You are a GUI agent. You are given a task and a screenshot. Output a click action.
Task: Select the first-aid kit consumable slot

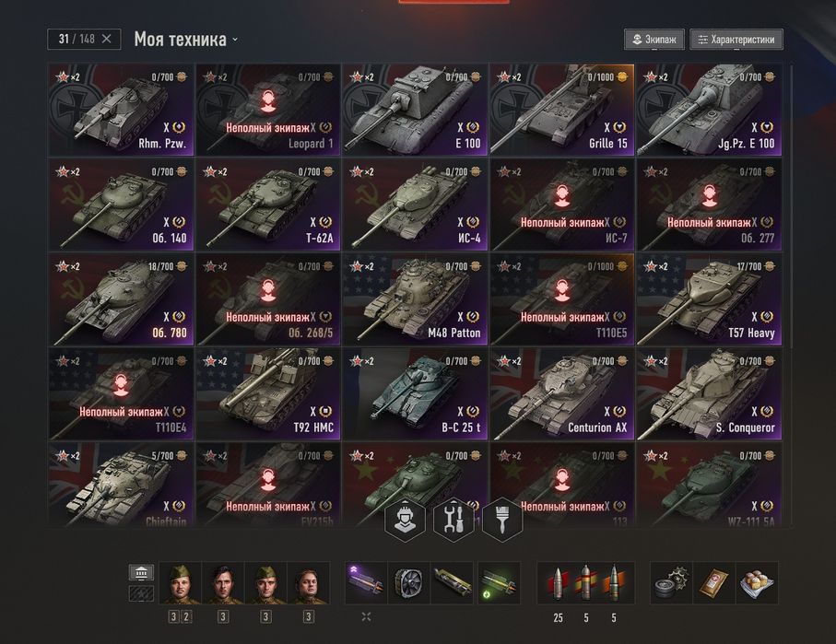[714, 582]
